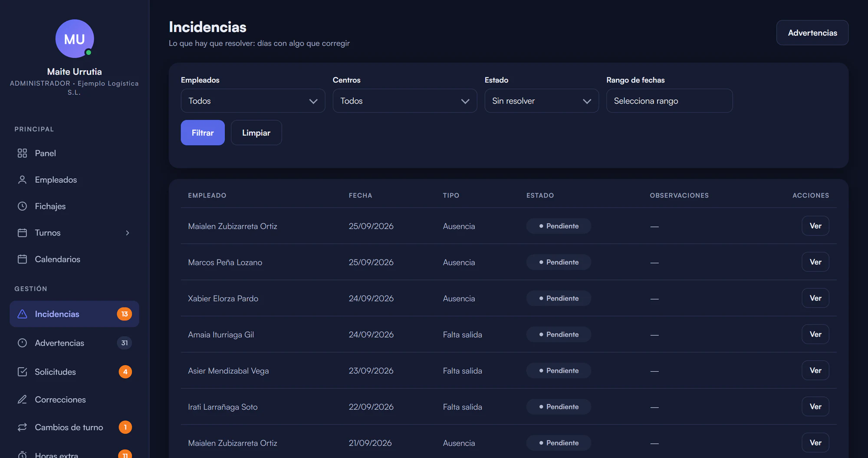Click the Filtrar button
The height and width of the screenshot is (458, 868).
[203, 133]
